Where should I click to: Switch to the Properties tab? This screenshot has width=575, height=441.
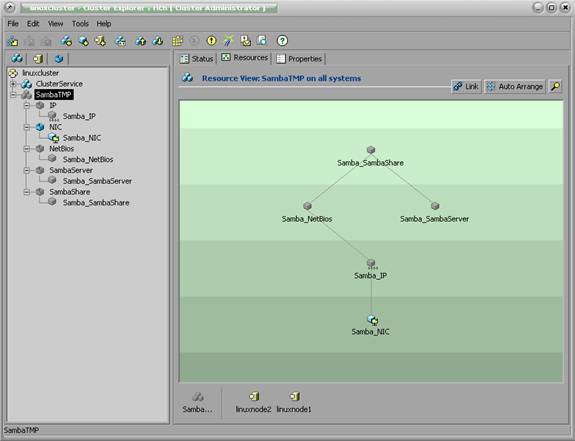pos(299,59)
